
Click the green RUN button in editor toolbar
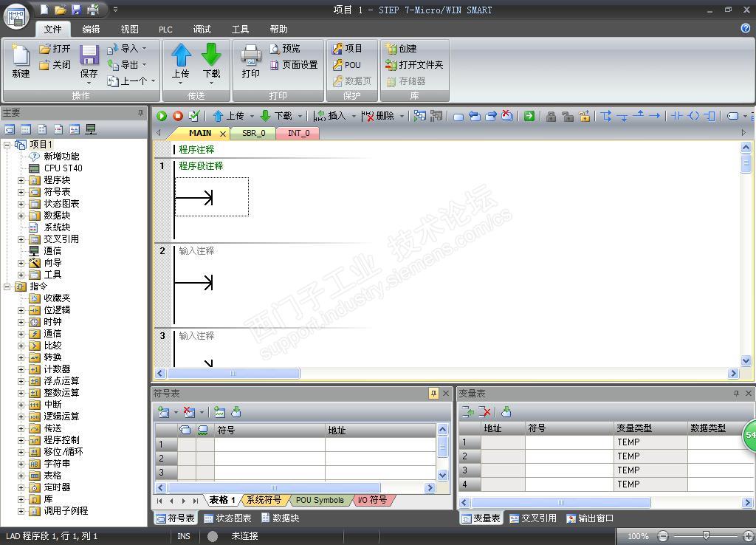point(162,116)
